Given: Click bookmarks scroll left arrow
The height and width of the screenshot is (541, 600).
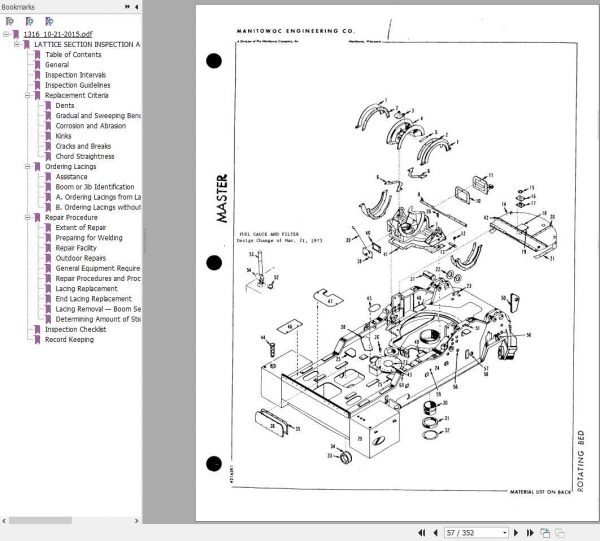Looking at the screenshot, I should click(x=4, y=520).
